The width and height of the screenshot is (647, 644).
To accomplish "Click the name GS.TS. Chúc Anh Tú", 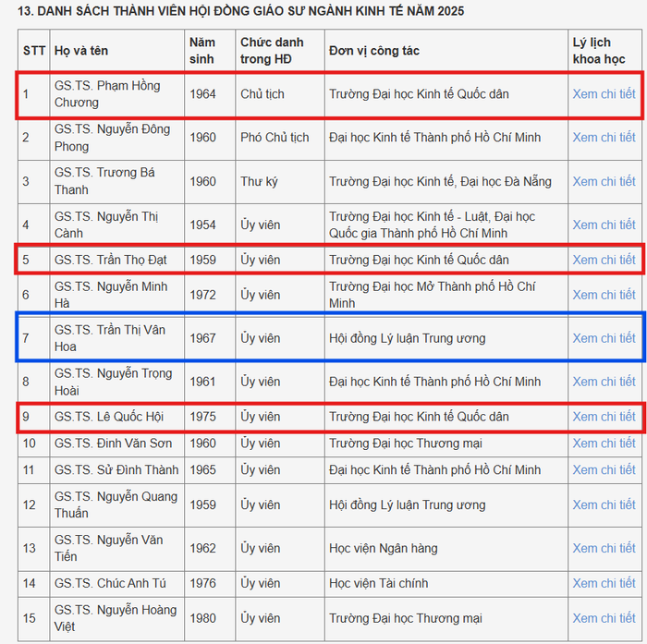I will click(110, 583).
